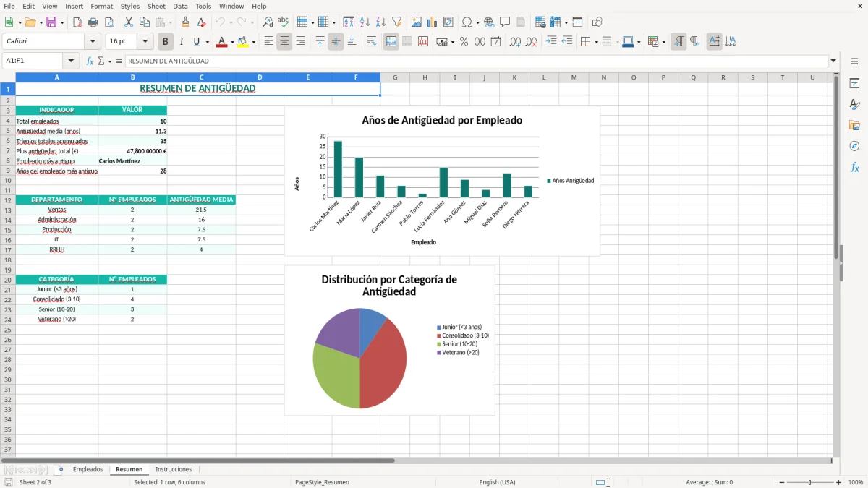Click the AutoFilter funnel icon
The image size is (868, 488).
396,22
